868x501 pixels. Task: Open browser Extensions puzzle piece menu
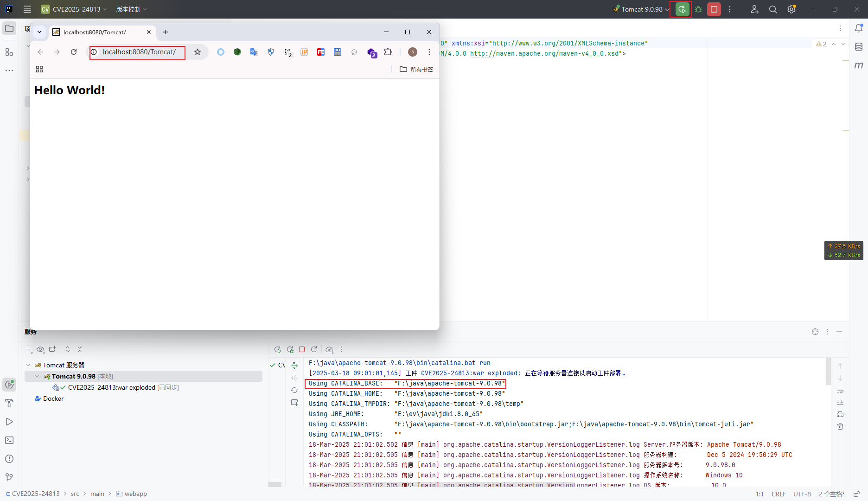(388, 52)
